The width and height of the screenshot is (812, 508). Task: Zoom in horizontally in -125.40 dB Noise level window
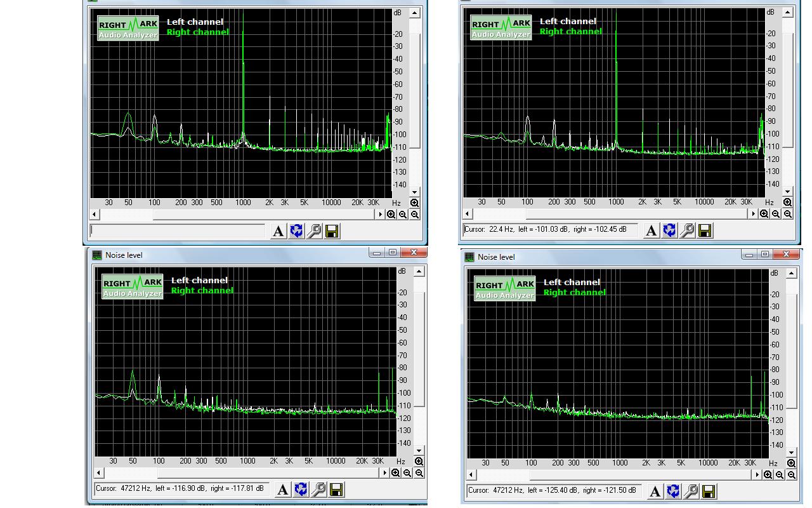click(x=768, y=475)
